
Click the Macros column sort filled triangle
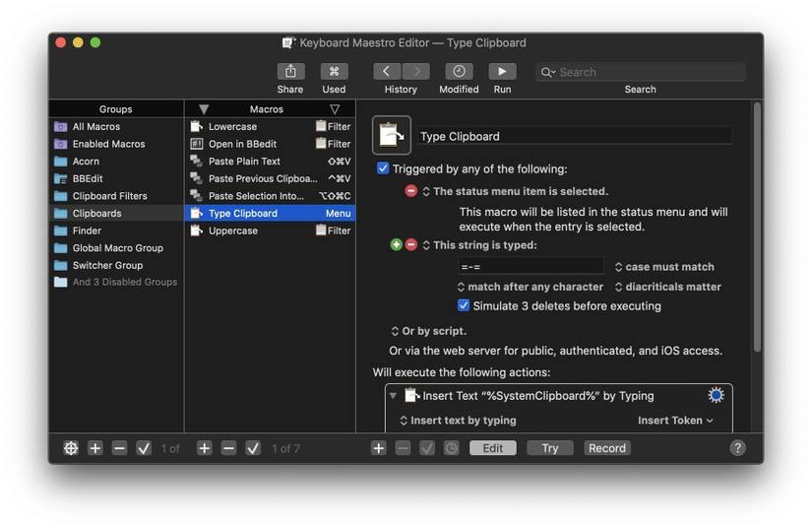click(204, 109)
